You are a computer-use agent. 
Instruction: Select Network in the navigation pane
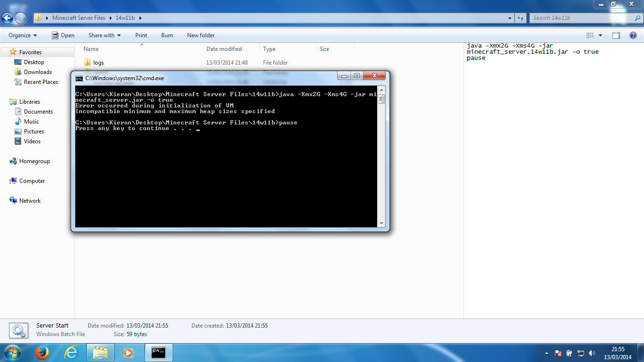point(30,201)
